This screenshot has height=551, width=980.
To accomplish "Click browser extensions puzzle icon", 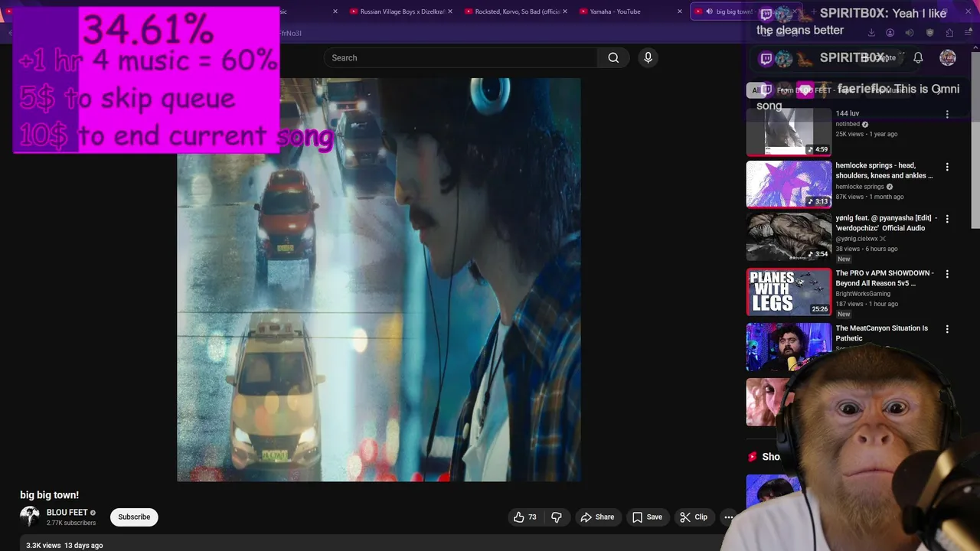I will pyautogui.click(x=949, y=33).
